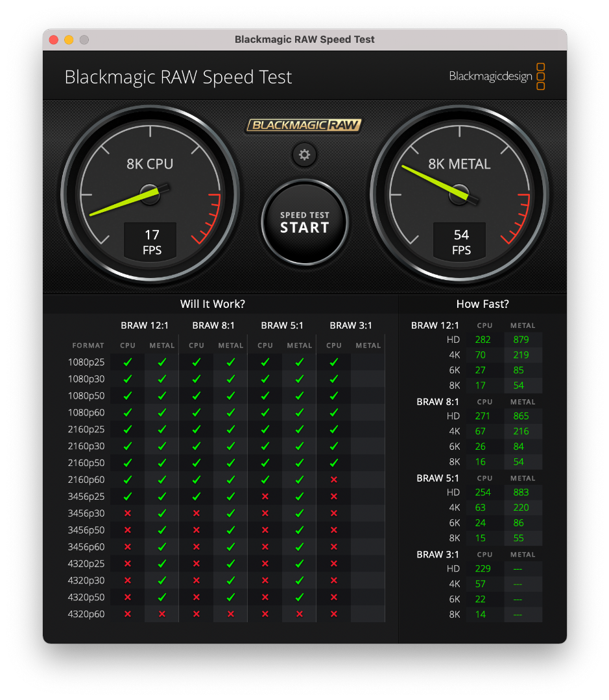The image size is (609, 700).
Task: Click BRAW 12:1 HD CPU value 282
Action: coord(483,340)
